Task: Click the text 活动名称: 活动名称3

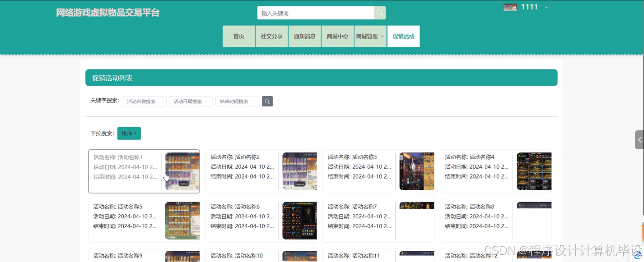Action: [352, 157]
